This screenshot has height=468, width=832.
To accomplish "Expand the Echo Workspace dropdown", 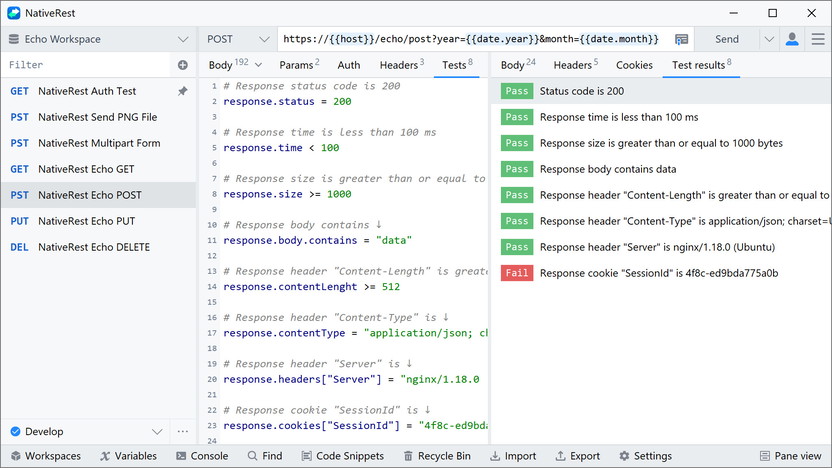I will point(183,39).
